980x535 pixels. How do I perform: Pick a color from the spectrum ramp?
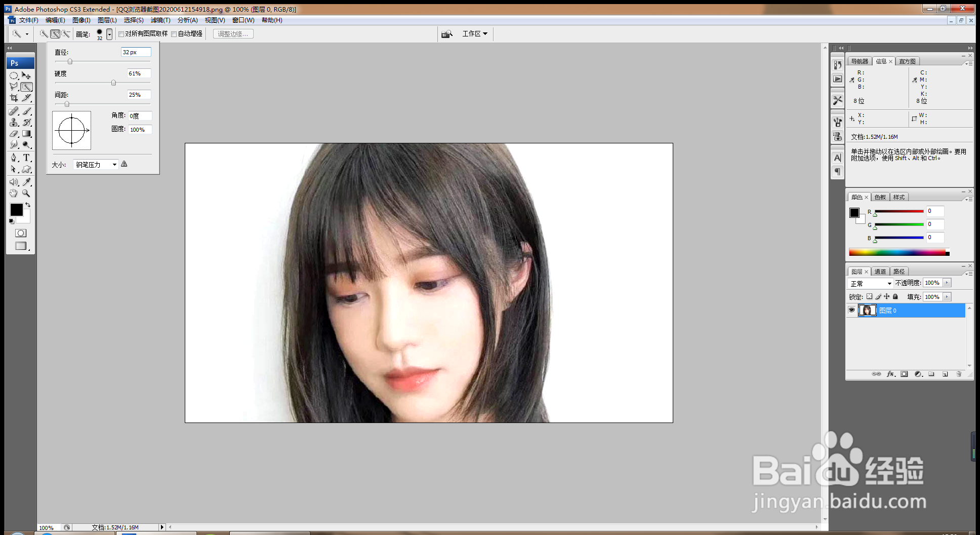tap(899, 252)
